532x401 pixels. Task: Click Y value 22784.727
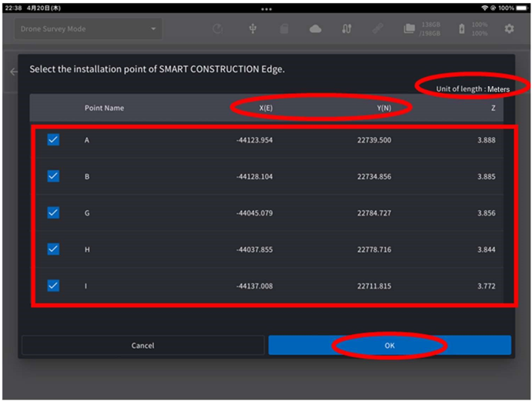point(374,213)
